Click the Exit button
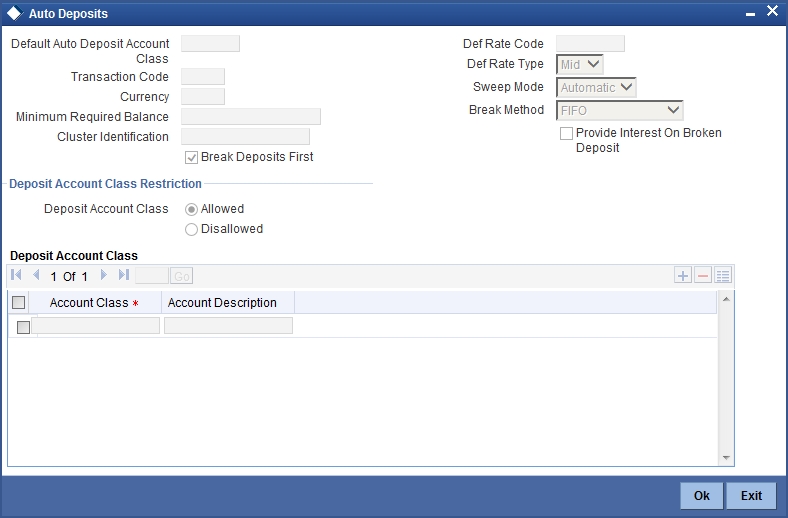The width and height of the screenshot is (788, 518). click(751, 495)
